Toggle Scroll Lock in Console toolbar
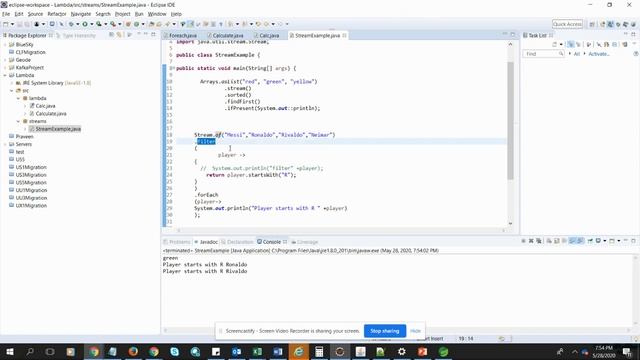Screen dimensions: 640x360 [x=556, y=241]
